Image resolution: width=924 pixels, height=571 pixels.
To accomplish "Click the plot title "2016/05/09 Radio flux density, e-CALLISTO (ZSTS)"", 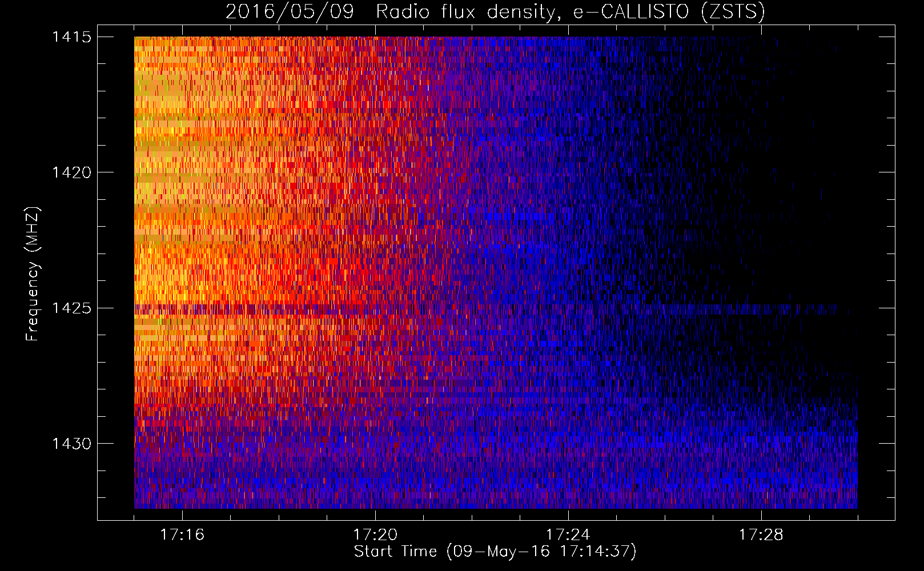I will [495, 12].
